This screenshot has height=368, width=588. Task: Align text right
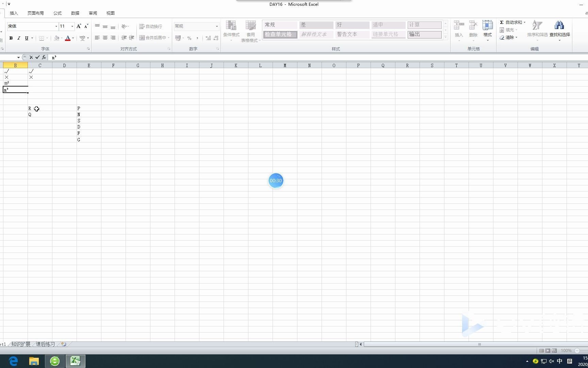(113, 38)
